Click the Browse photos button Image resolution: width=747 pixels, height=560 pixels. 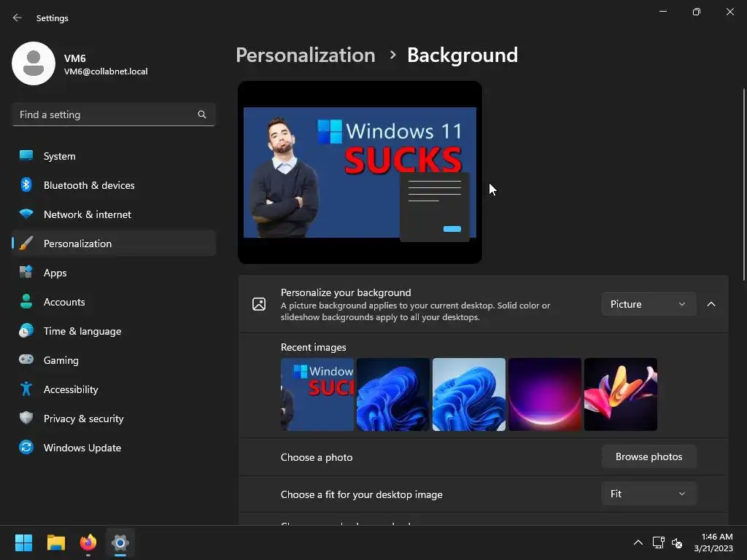pos(649,456)
